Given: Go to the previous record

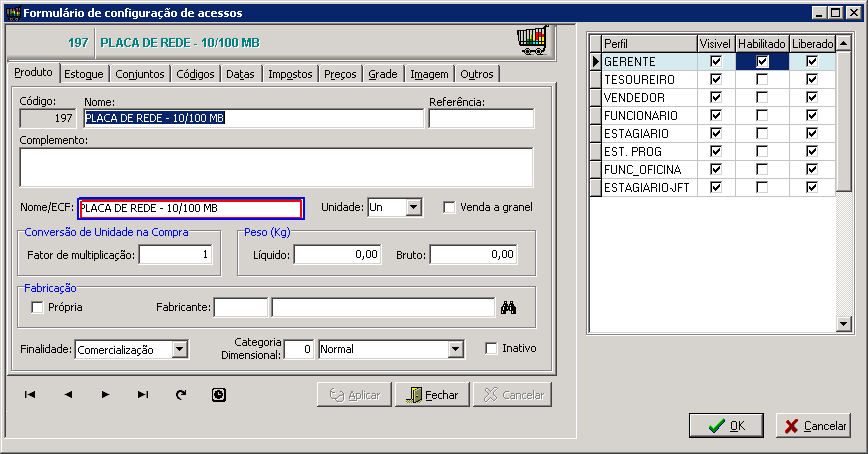Looking at the screenshot, I should click(68, 395).
